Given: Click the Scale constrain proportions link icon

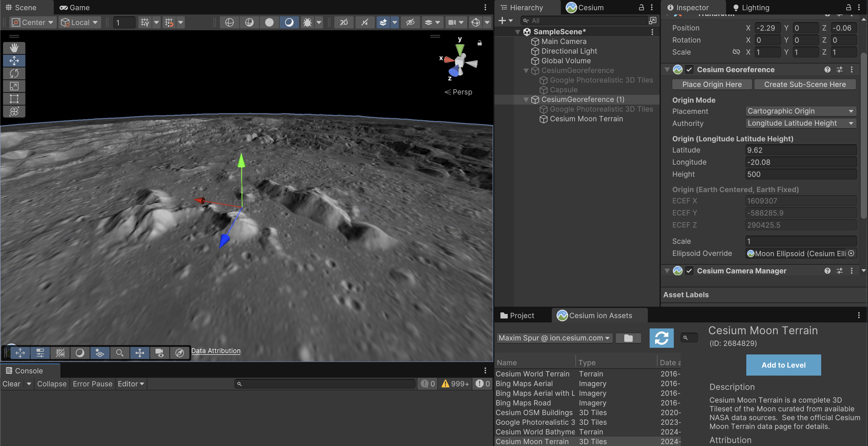Looking at the screenshot, I should (736, 52).
